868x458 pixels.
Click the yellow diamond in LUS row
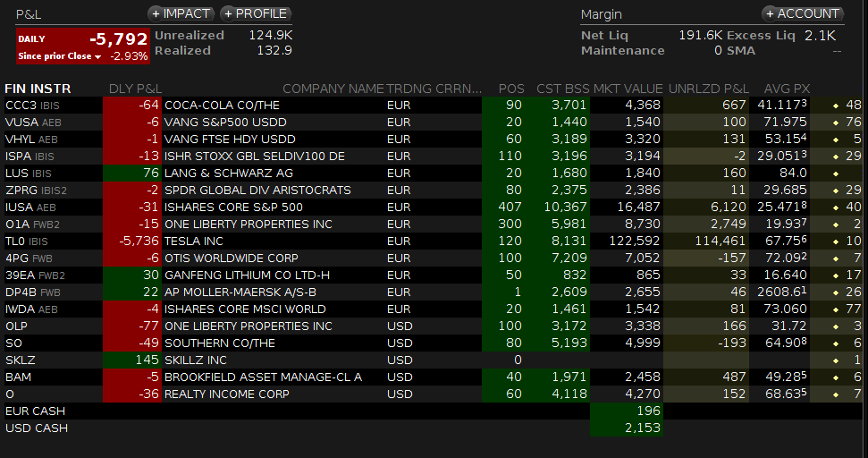tap(835, 174)
